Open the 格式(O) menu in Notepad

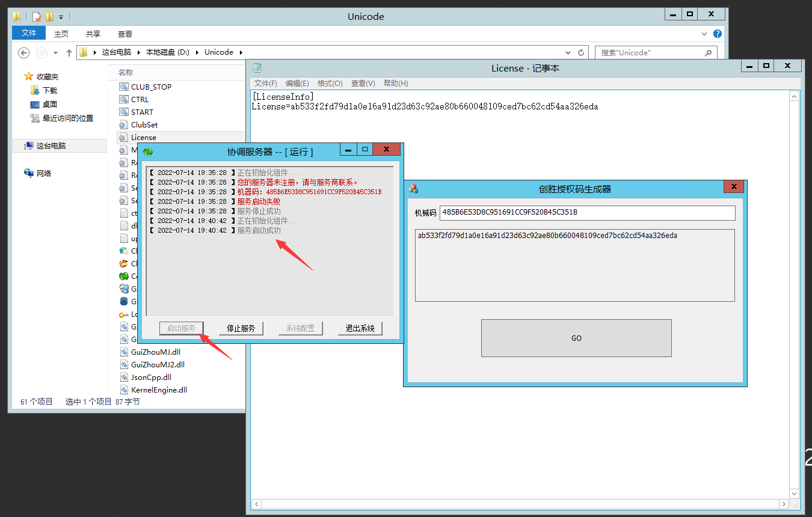330,84
